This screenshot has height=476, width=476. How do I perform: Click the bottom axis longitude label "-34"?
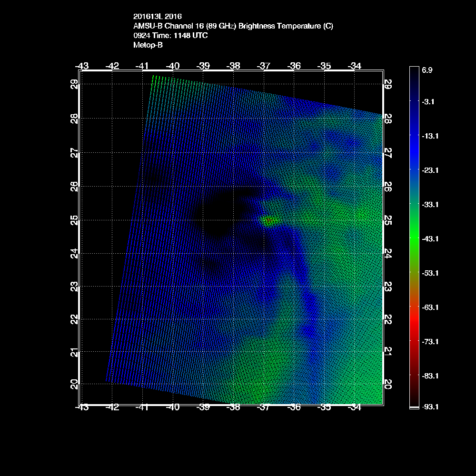[354, 407]
